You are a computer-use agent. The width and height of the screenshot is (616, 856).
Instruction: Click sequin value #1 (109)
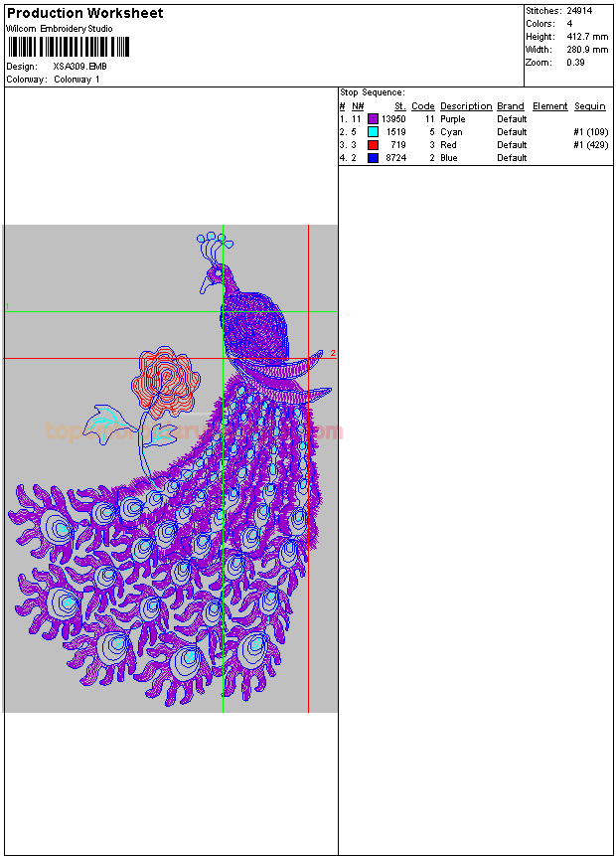click(x=590, y=132)
